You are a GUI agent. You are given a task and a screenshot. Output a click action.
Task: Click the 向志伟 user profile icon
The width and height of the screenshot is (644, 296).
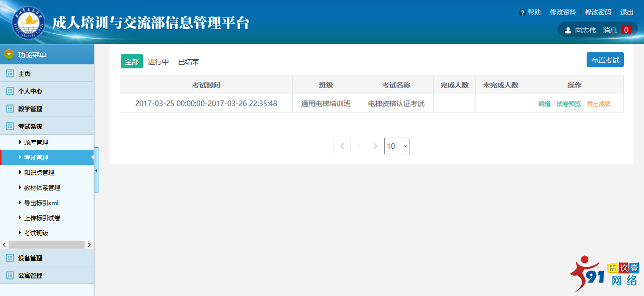[x=567, y=29]
